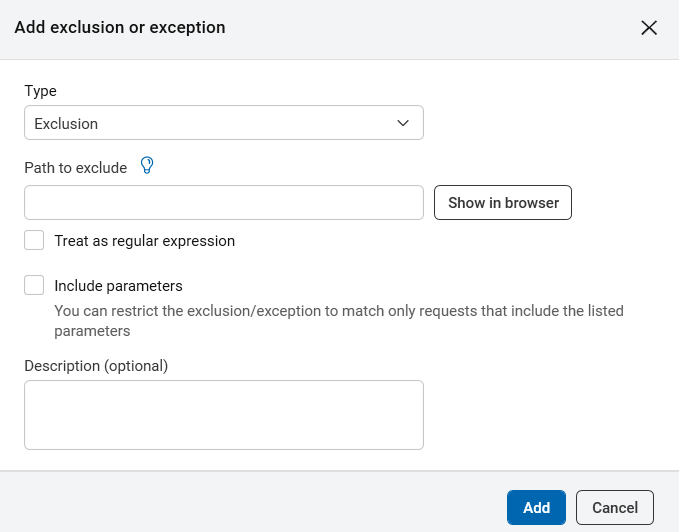
Task: Focus the Path to exclude text field
Action: point(223,202)
